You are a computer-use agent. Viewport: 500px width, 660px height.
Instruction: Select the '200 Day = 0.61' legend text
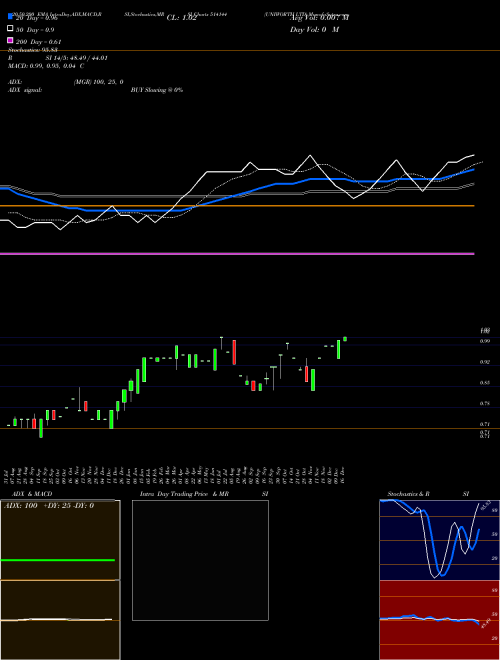[38, 42]
